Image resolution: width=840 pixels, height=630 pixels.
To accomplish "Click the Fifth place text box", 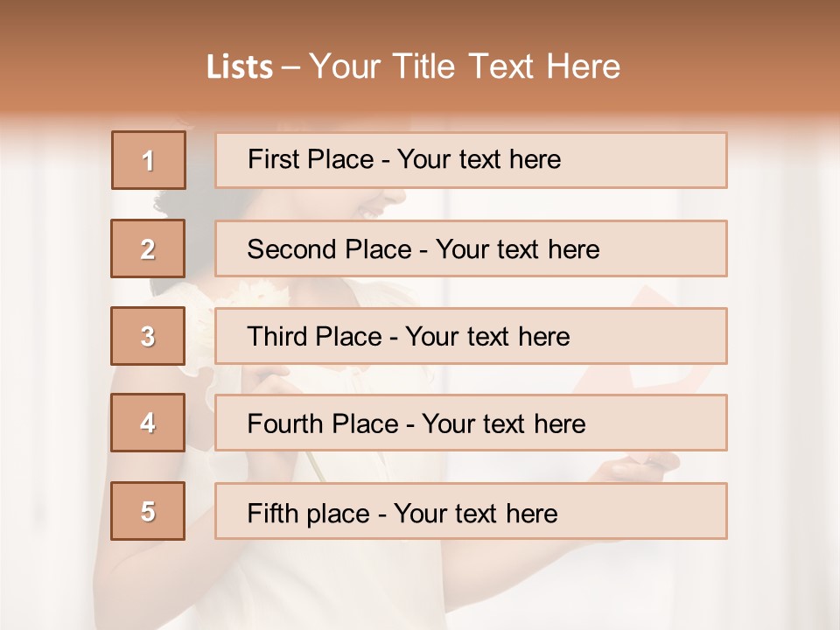I will 471,510.
